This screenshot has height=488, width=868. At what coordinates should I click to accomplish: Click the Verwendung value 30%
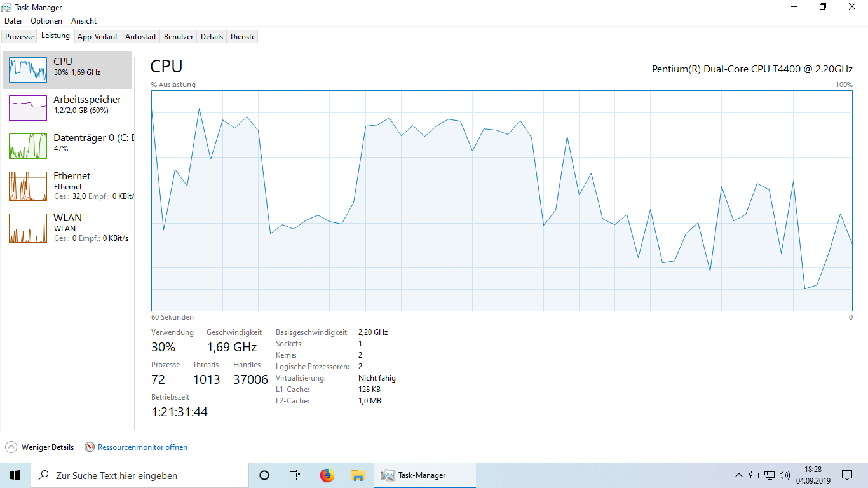click(x=163, y=347)
